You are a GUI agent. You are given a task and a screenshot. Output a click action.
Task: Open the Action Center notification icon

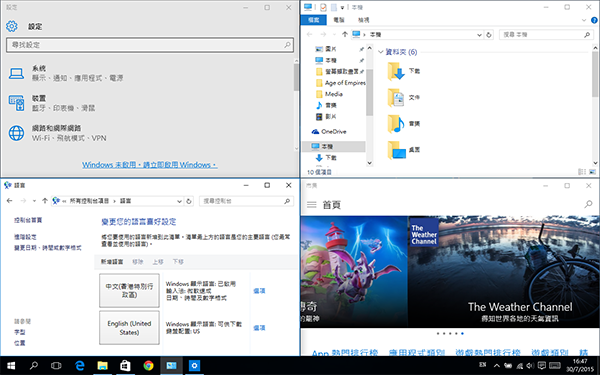[x=541, y=365]
